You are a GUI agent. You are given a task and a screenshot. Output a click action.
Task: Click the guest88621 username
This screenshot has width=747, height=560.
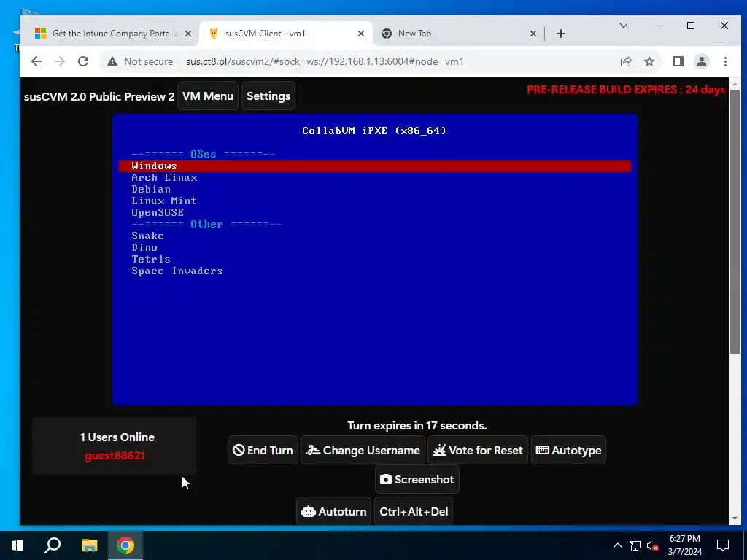click(115, 456)
